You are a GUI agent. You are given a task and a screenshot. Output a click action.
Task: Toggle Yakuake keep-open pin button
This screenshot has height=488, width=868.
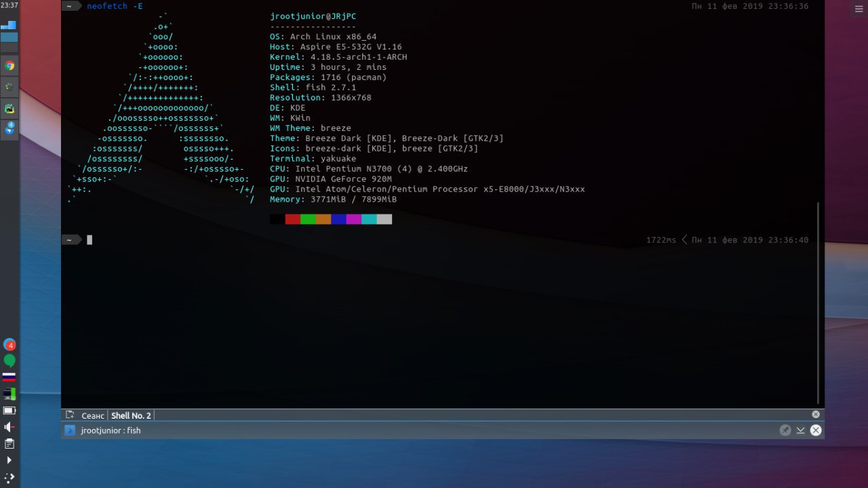tap(785, 430)
